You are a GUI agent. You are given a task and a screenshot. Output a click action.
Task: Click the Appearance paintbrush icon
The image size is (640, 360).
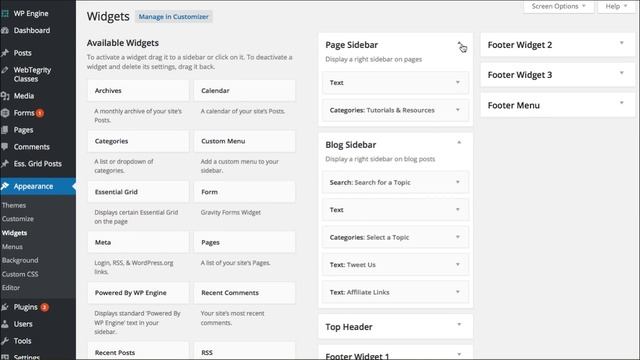[x=5, y=186]
